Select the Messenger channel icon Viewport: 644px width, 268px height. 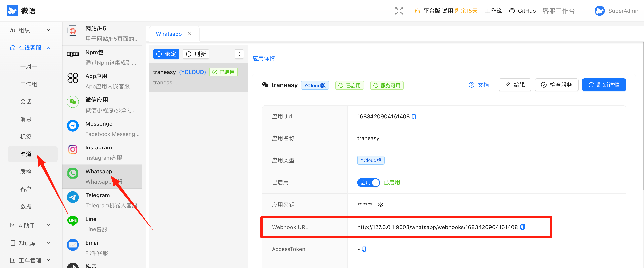click(x=73, y=126)
